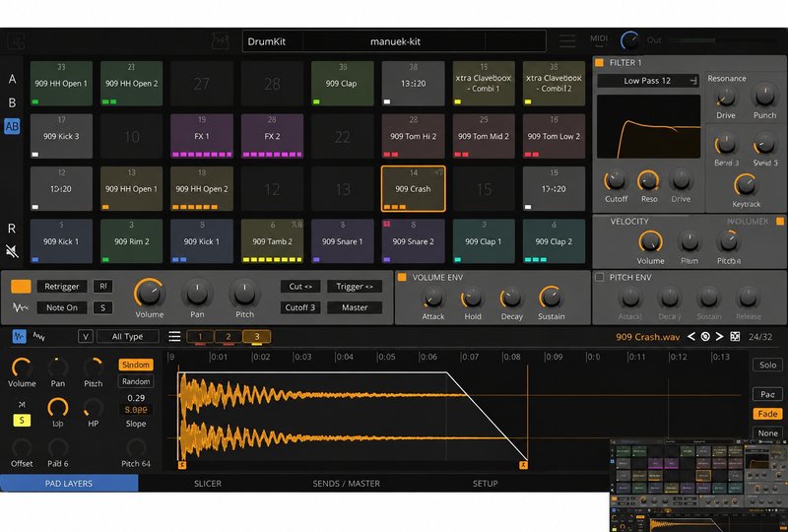The width and height of the screenshot is (788, 532).
Task: Switch to the PAD LAYERS tab
Action: [69, 483]
